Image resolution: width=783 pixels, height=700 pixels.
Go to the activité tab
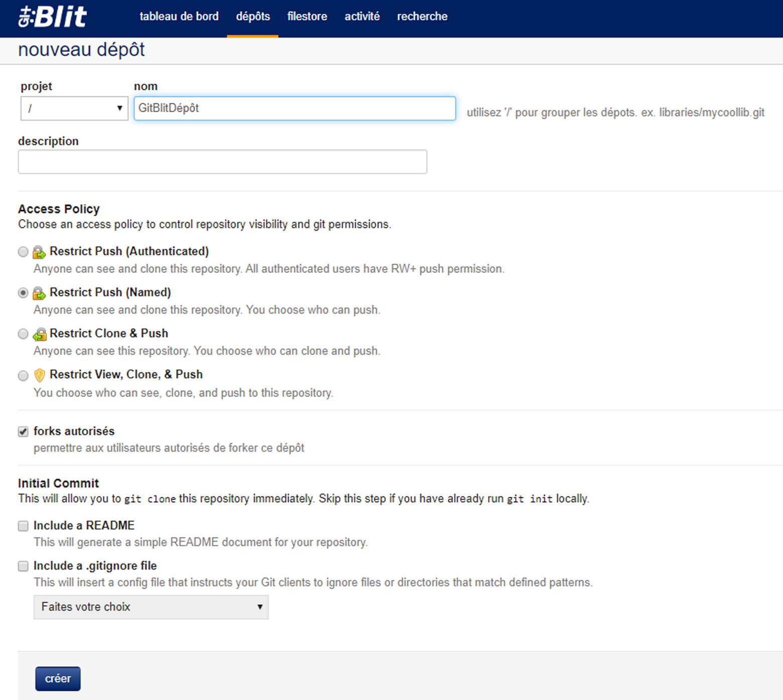362,17
